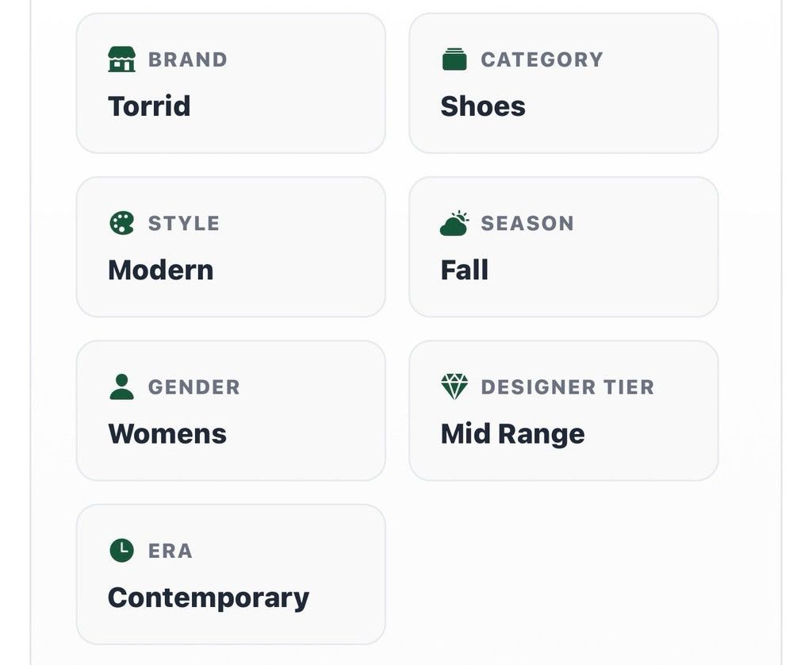Select the Fall season value
The width and height of the screenshot is (812, 665).
point(464,270)
